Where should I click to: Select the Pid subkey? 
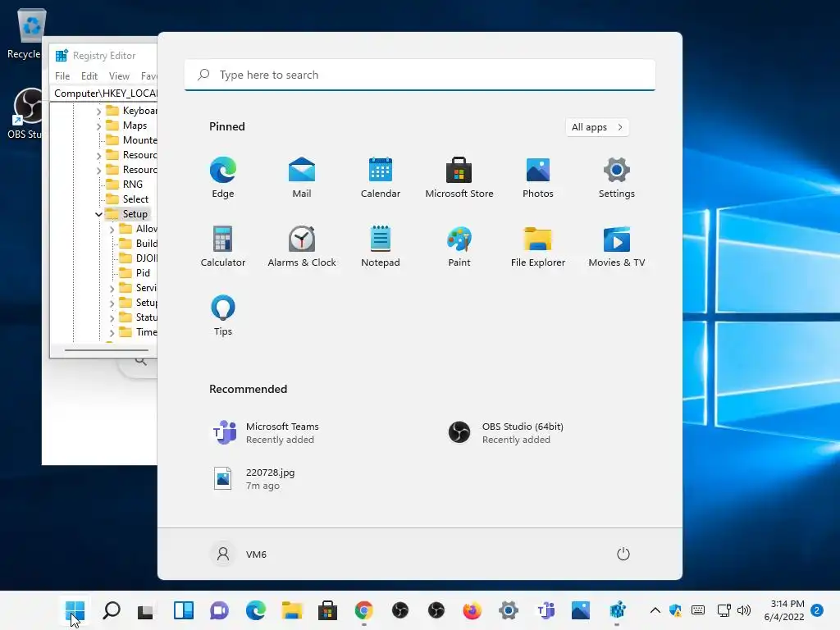click(143, 273)
